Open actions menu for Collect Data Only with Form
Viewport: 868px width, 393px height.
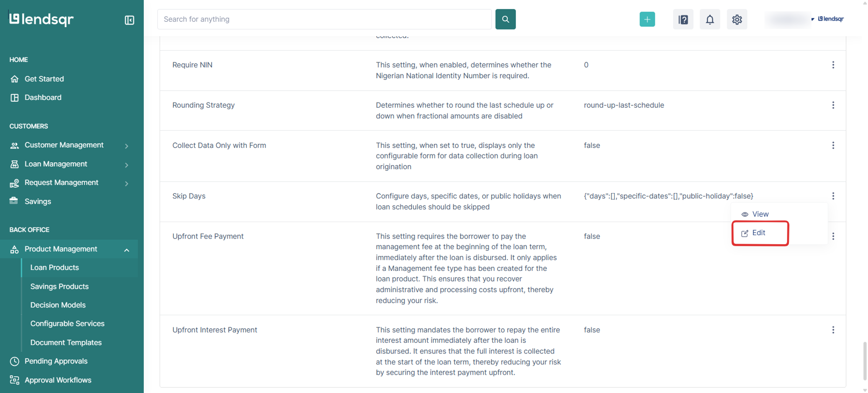833,145
